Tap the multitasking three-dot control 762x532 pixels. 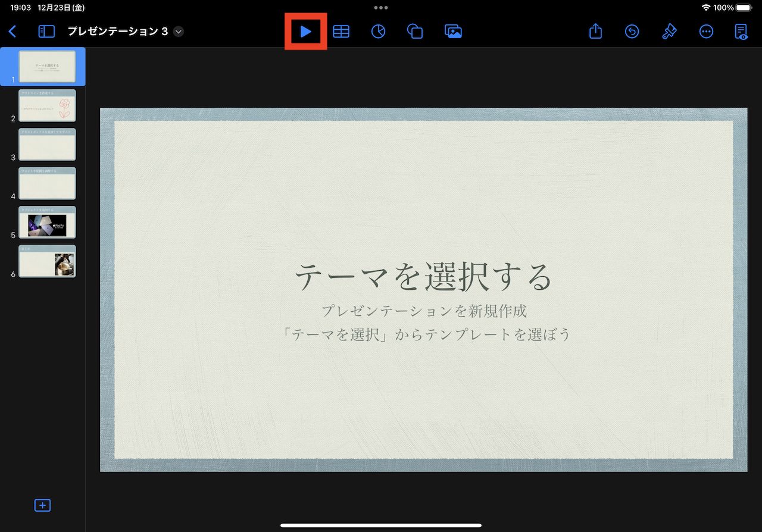click(x=381, y=8)
